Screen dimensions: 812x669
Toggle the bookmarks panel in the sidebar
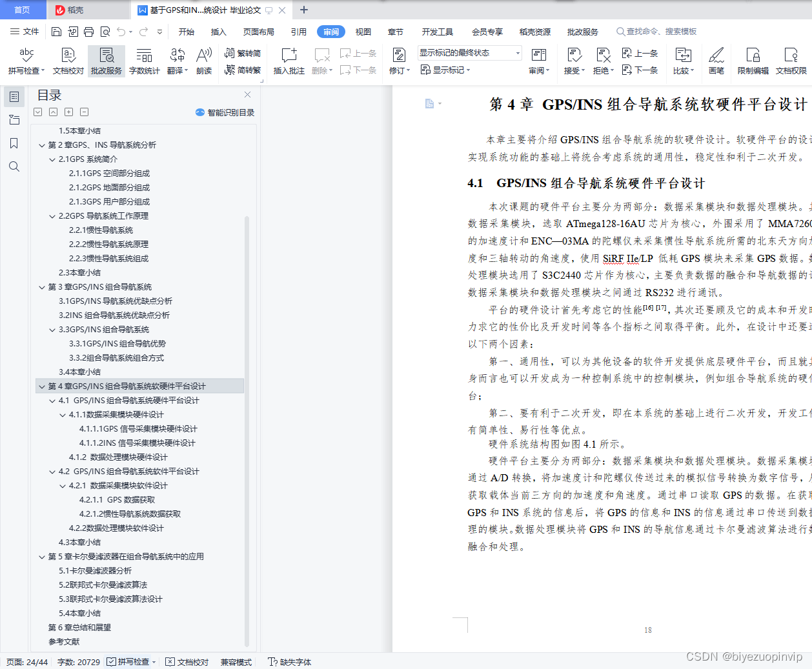pos(14,143)
